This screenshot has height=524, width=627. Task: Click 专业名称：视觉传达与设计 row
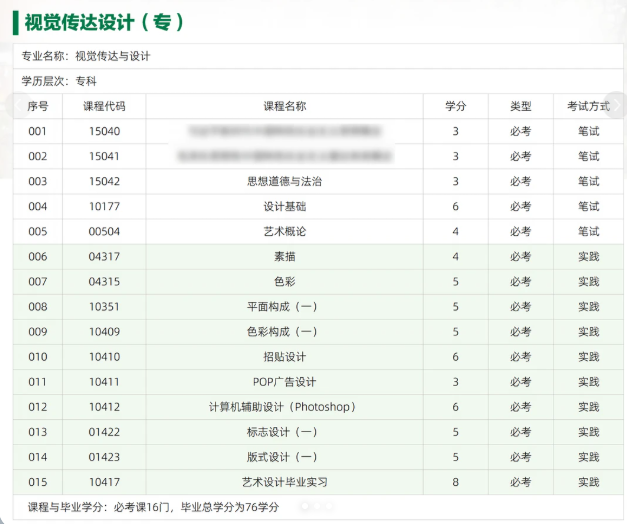[x=318, y=56]
